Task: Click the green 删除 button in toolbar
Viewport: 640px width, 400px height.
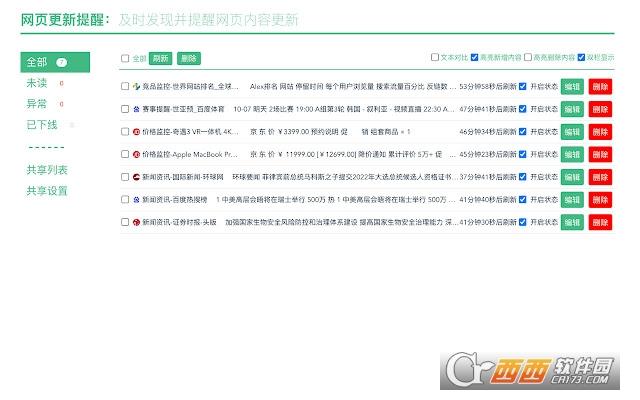Action: point(189,58)
